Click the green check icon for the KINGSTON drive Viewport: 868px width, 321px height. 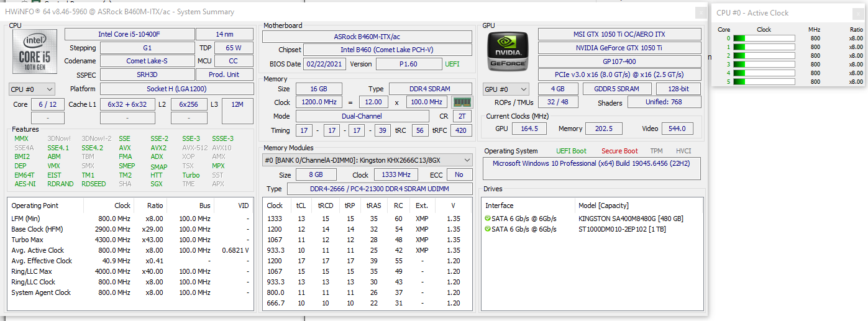click(x=488, y=219)
